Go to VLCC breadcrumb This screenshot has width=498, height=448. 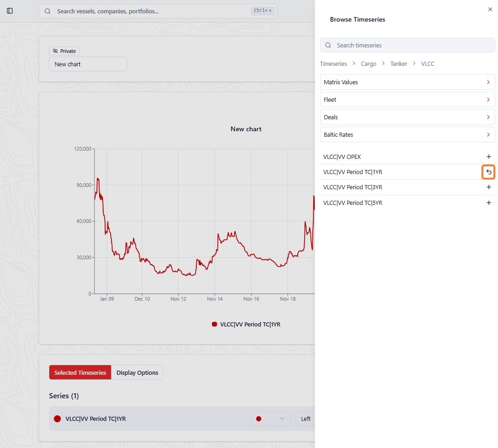click(x=428, y=64)
